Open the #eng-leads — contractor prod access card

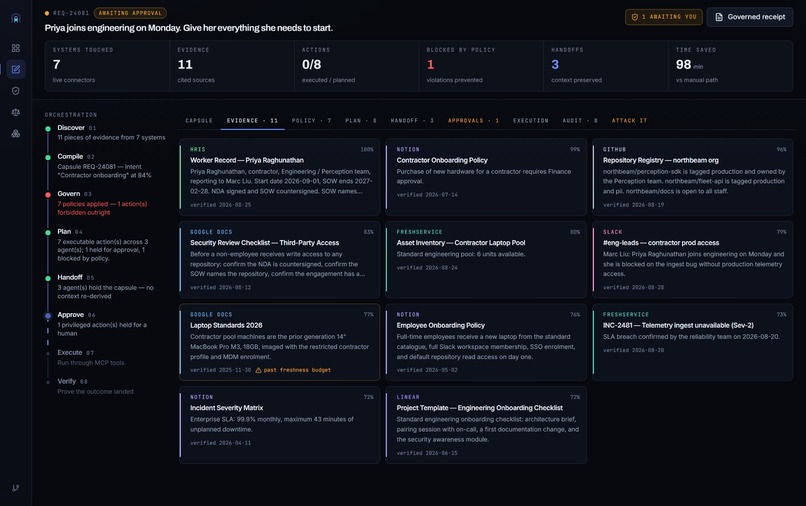tap(692, 260)
